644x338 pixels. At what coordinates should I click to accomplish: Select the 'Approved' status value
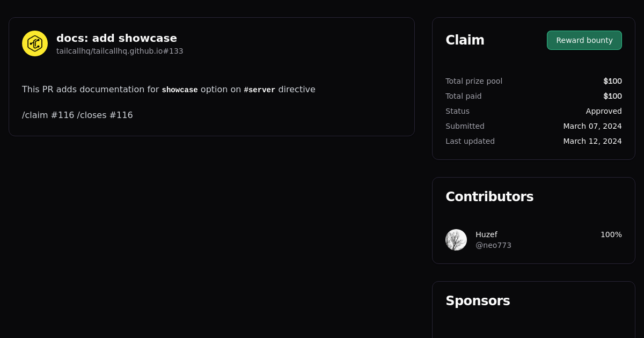pos(604,111)
